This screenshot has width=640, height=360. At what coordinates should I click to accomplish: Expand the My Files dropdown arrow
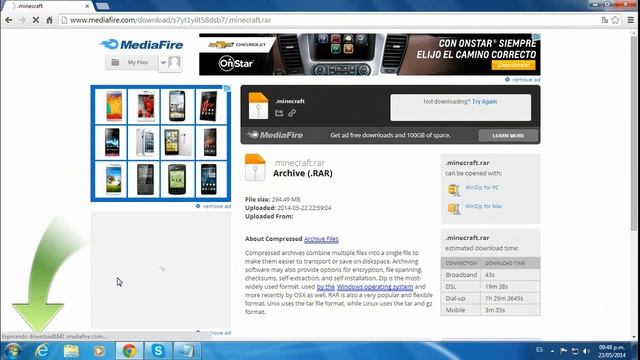163,62
